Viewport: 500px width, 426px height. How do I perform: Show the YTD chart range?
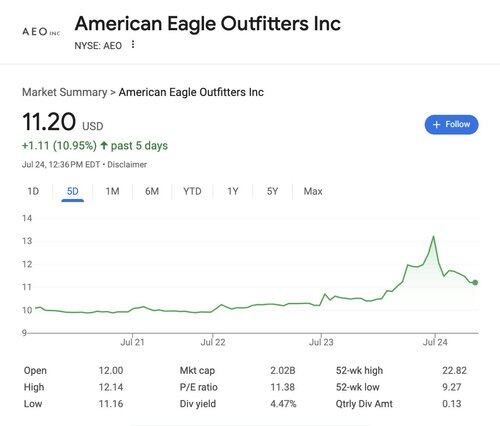pyautogui.click(x=192, y=191)
